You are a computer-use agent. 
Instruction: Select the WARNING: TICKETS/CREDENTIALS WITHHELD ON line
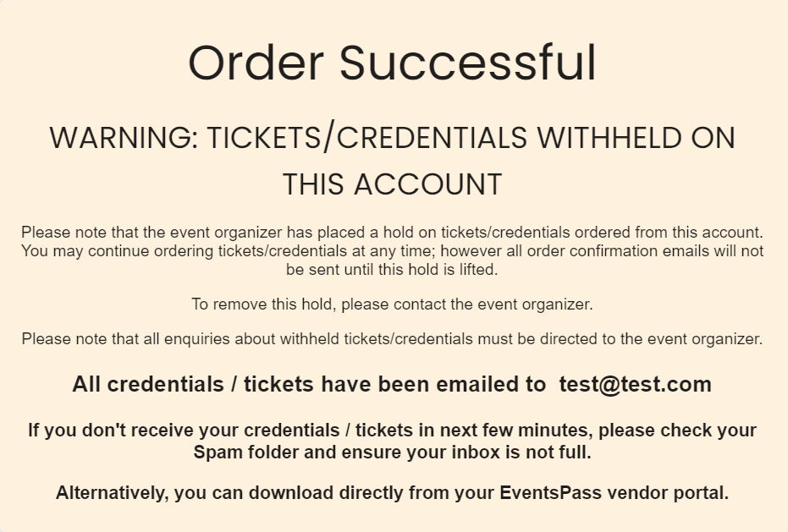(x=392, y=138)
